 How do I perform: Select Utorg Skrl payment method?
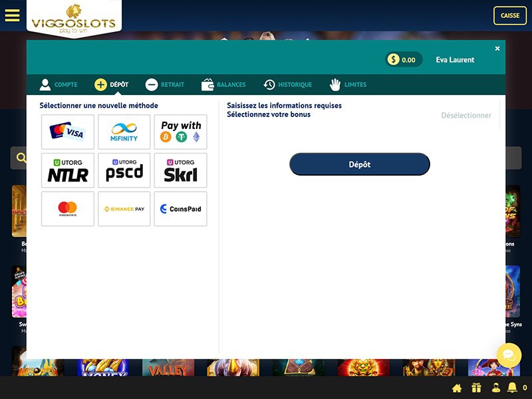click(180, 170)
